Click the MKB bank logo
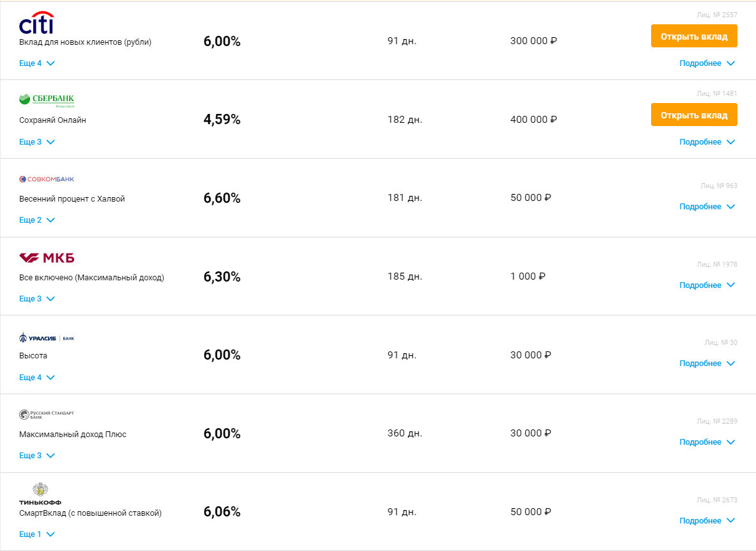This screenshot has height=551, width=756. point(47,258)
